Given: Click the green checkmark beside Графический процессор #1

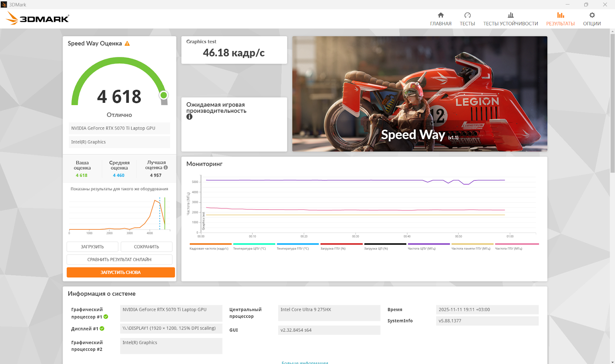Looking at the screenshot, I should click(x=106, y=317).
